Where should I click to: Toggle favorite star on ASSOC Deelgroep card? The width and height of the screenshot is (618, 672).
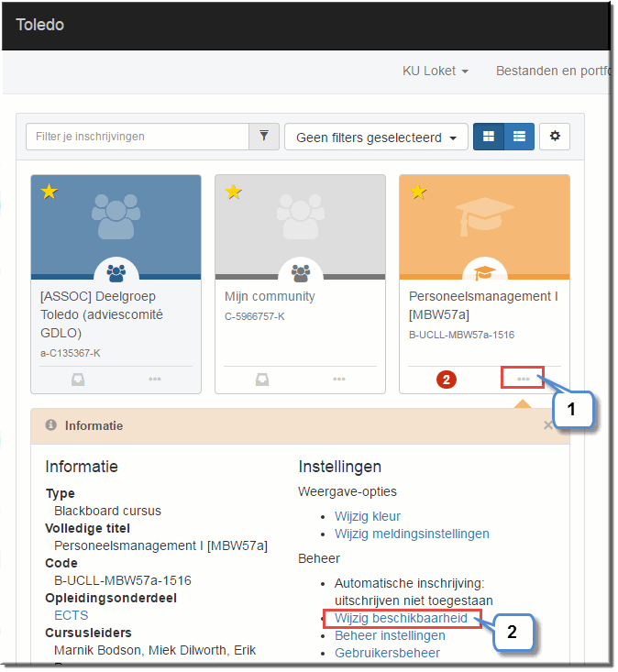point(50,192)
